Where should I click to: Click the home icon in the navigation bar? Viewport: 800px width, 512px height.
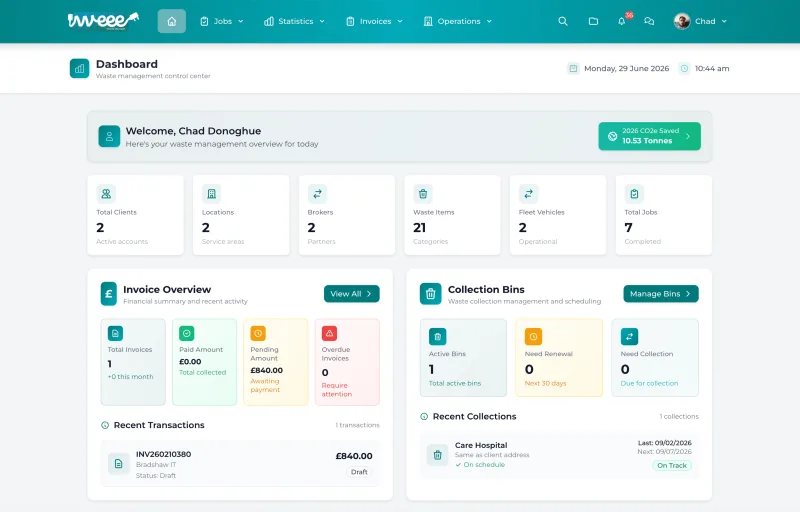point(171,21)
